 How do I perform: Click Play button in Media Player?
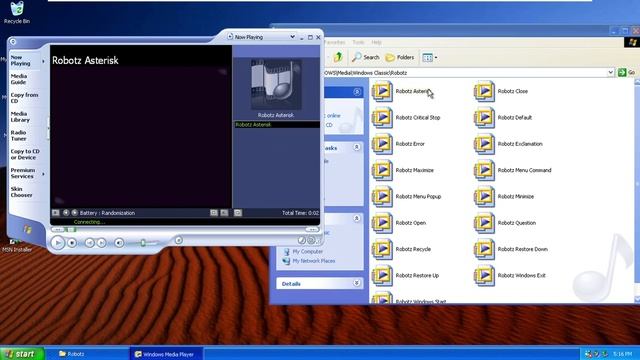58,243
